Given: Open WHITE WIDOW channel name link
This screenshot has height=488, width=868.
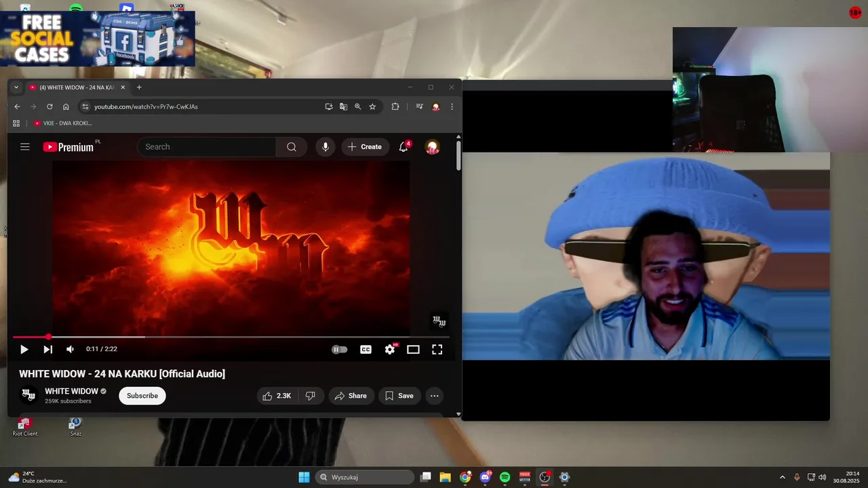Looking at the screenshot, I should [x=71, y=391].
